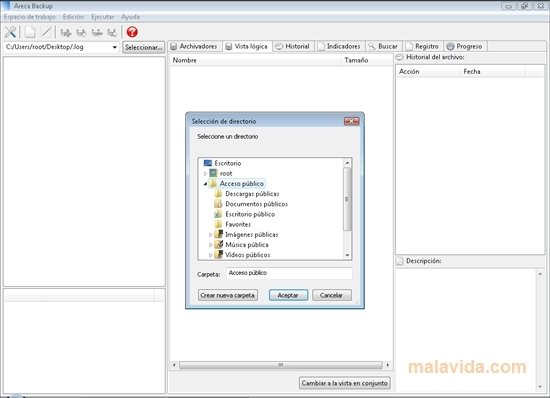Viewport: 550px width, 398px height.
Task: Open the workspace path dropdown arrow
Action: click(114, 47)
